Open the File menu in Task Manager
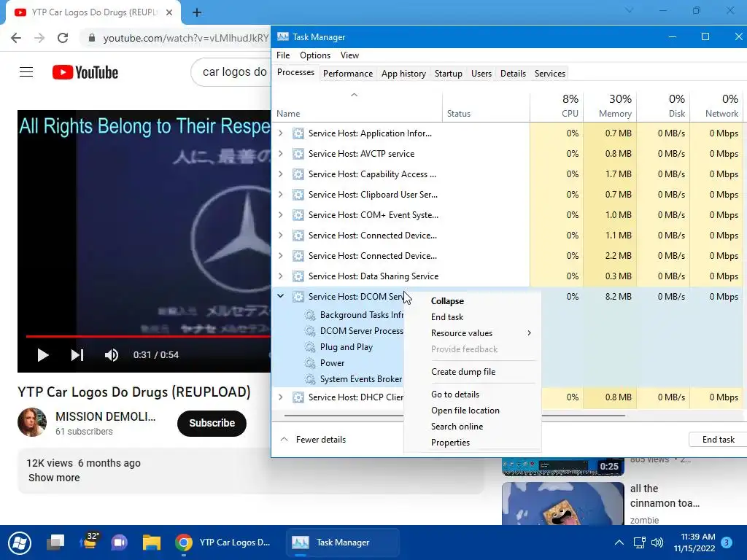Viewport: 747px width, 560px height. tap(283, 55)
